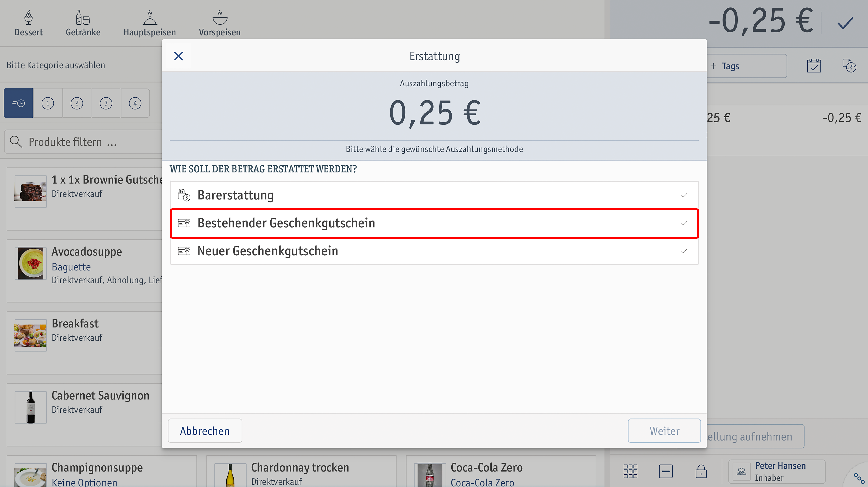
Task: Open the Peter Hansen Inhaber user button
Action: [x=777, y=471]
